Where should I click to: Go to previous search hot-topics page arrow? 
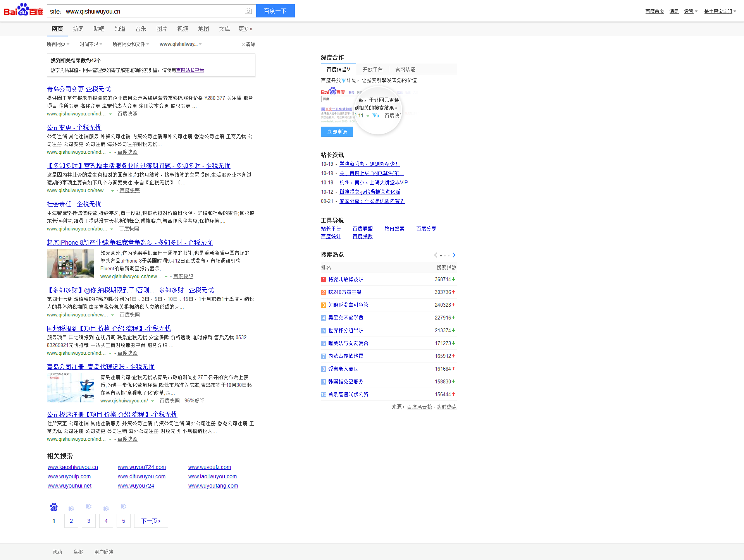tap(436, 255)
